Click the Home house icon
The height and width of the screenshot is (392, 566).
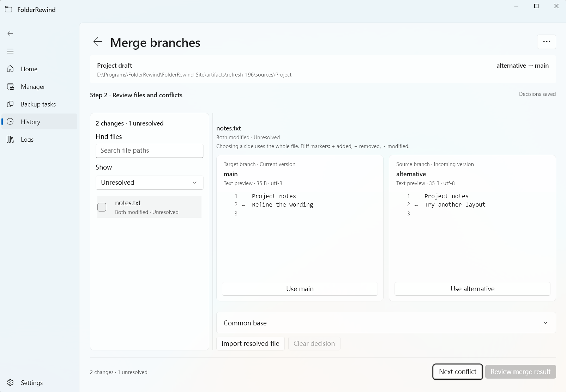click(x=10, y=69)
